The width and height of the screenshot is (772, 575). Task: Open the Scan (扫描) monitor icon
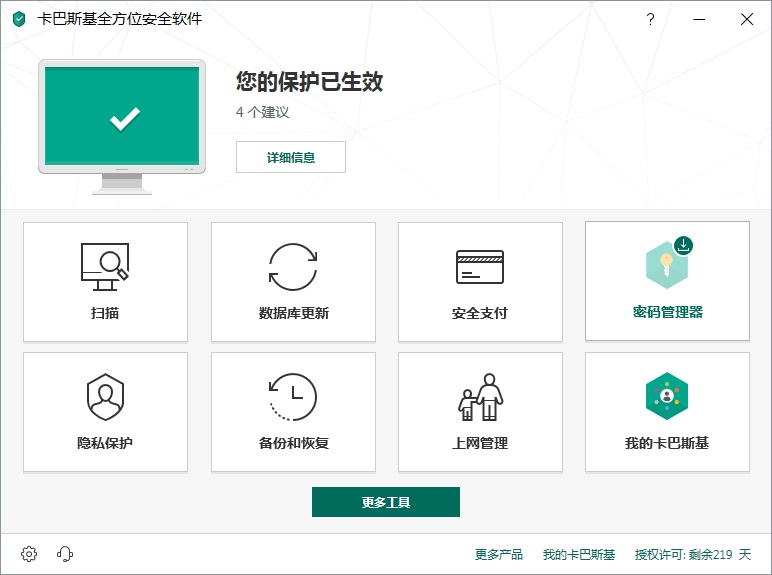[105, 266]
